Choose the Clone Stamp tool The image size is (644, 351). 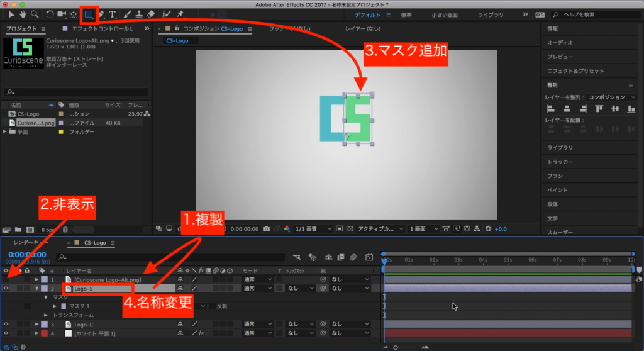(x=138, y=14)
